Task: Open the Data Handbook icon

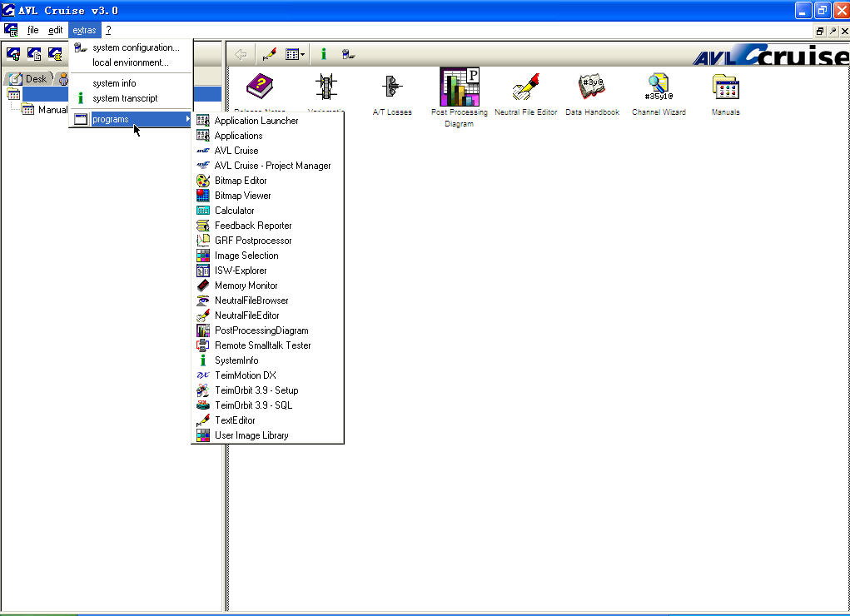Action: point(592,87)
